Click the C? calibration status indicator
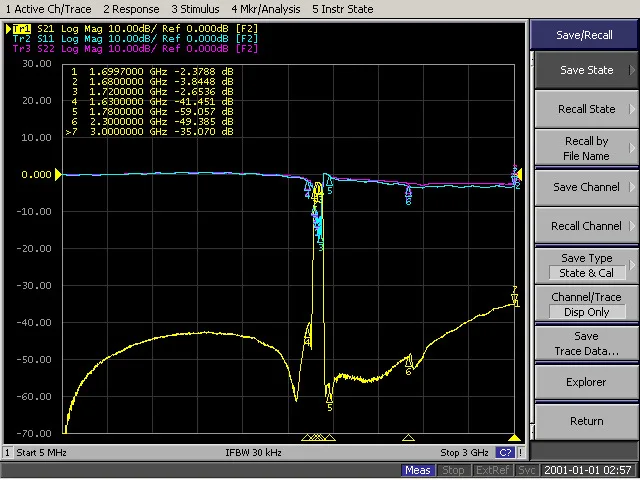 tap(505, 453)
